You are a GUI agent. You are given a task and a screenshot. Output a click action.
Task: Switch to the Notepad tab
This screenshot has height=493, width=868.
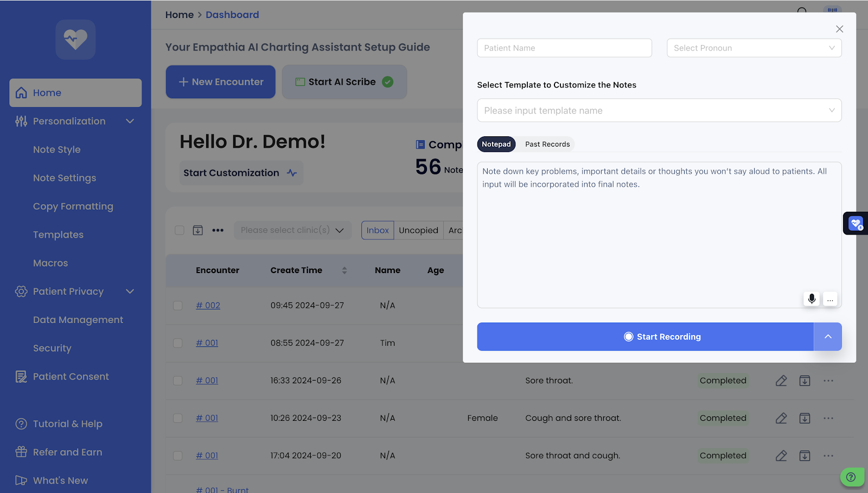(x=496, y=144)
